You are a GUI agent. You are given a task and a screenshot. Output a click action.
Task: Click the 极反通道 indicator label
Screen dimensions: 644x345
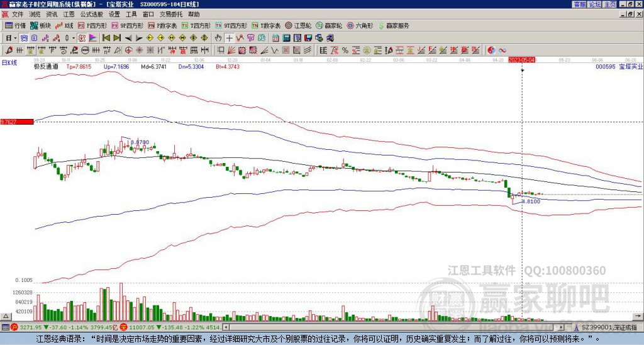(x=46, y=66)
